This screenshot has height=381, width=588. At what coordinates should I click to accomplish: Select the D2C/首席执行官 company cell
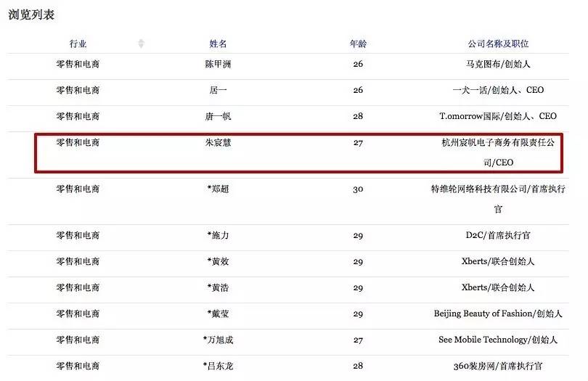point(498,235)
